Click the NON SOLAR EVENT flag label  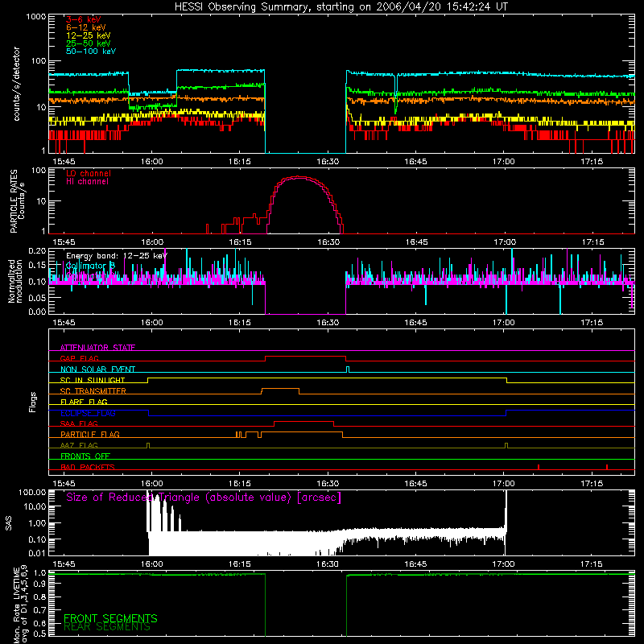[x=97, y=369]
